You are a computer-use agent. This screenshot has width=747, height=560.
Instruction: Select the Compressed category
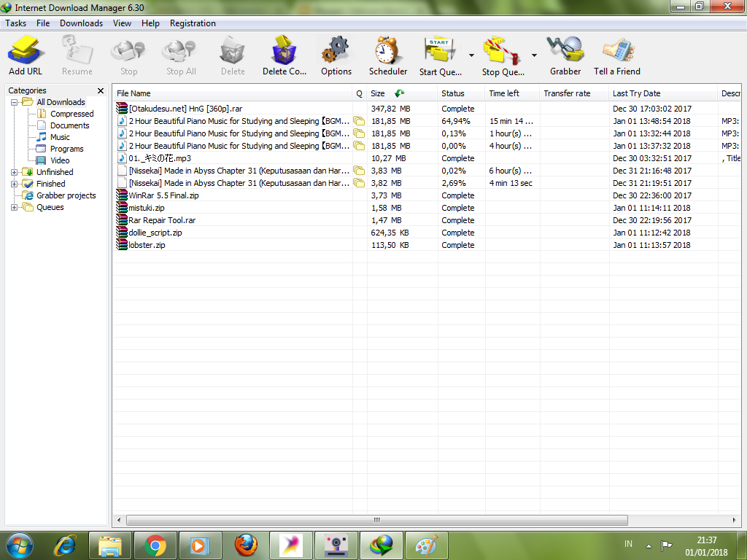[72, 114]
